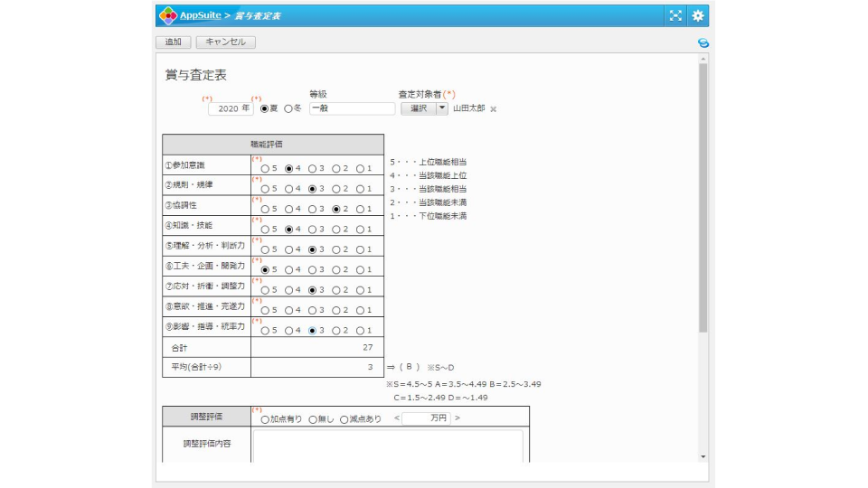This screenshot has height=488, width=868.
Task: Rate ③協調性 as 5
Action: tap(265, 209)
